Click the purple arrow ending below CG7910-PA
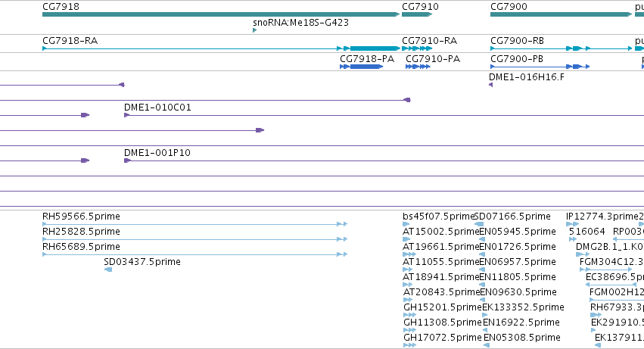Image resolution: width=644 pixels, height=349 pixels. [407, 100]
